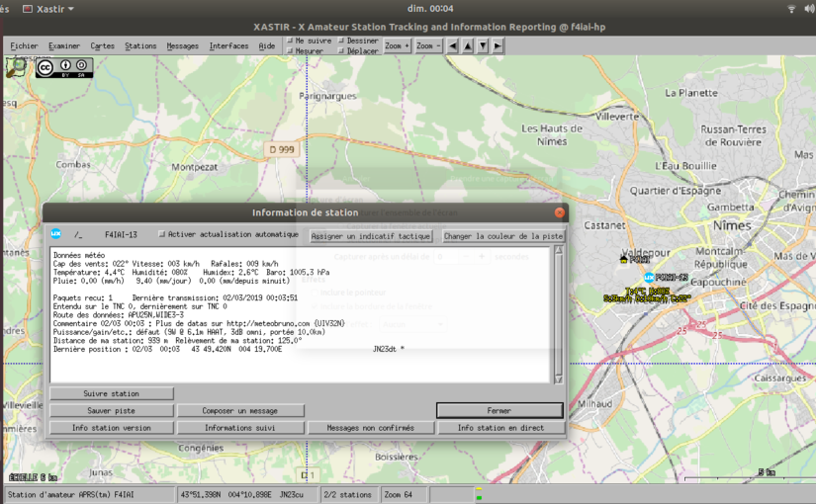Click Composer un message button
The height and width of the screenshot is (504, 816).
coord(240,411)
